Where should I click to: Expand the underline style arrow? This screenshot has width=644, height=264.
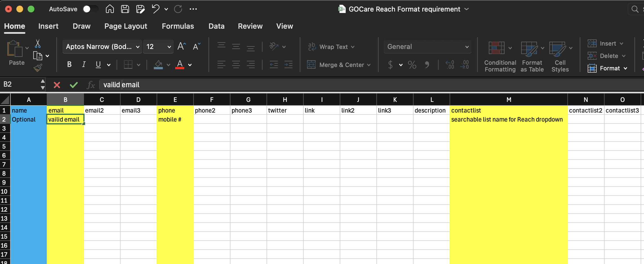[109, 65]
